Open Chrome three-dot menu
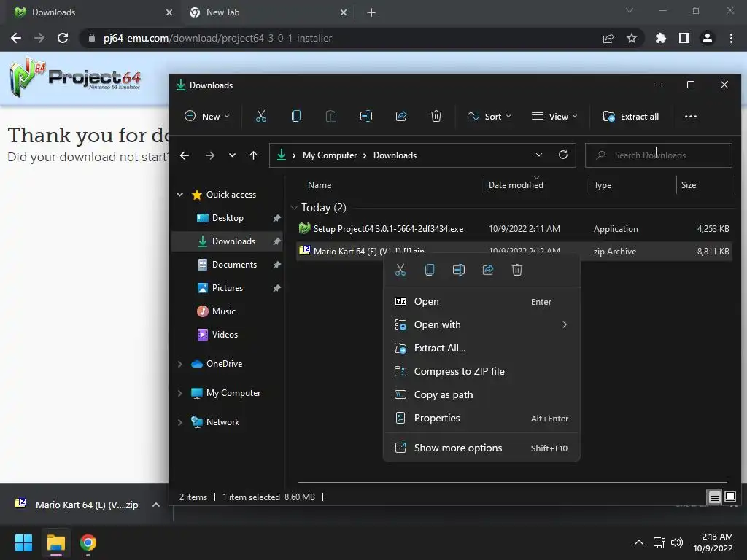The height and width of the screenshot is (560, 747). click(x=731, y=38)
